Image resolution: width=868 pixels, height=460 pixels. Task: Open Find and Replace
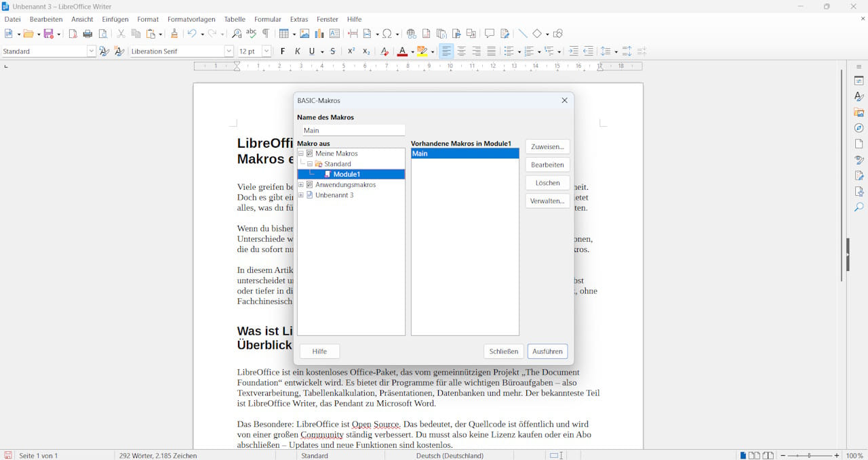237,33
